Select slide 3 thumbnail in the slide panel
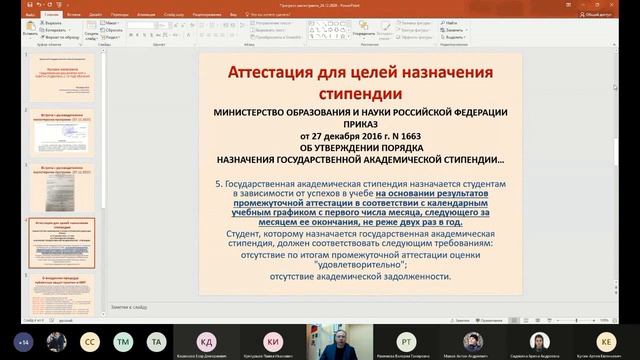The image size is (640, 360). coord(62,188)
